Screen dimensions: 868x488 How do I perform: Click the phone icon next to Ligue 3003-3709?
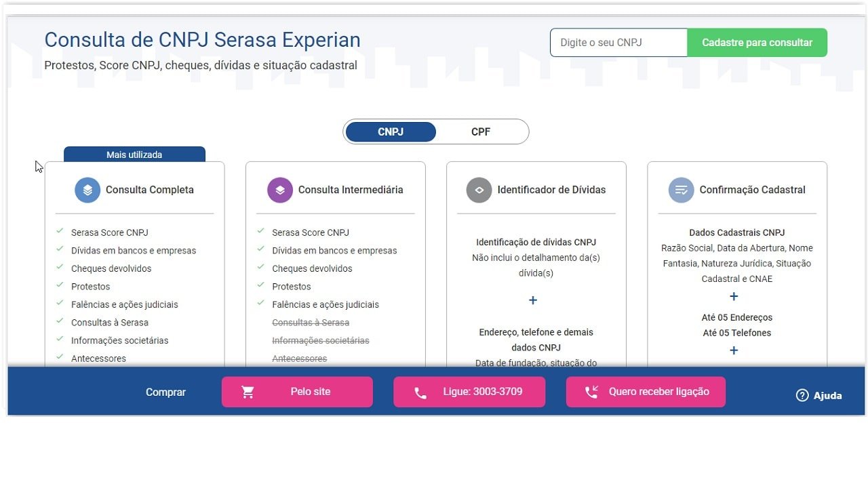(420, 391)
